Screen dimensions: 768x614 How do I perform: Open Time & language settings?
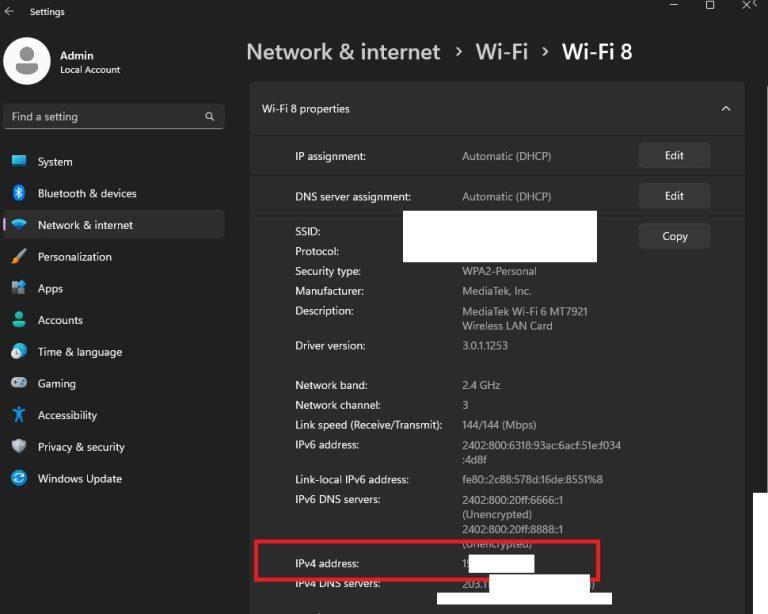79,352
